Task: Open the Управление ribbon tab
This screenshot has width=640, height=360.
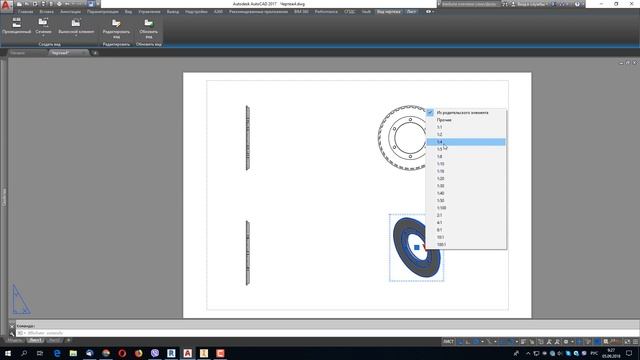Action: point(149,12)
